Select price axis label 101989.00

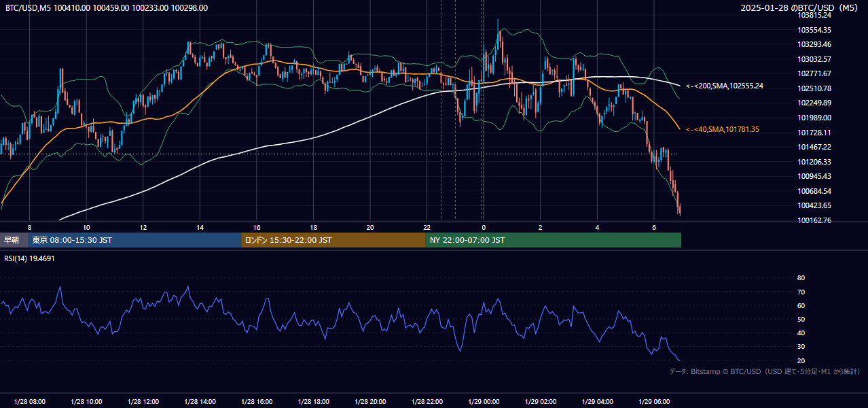click(x=814, y=118)
